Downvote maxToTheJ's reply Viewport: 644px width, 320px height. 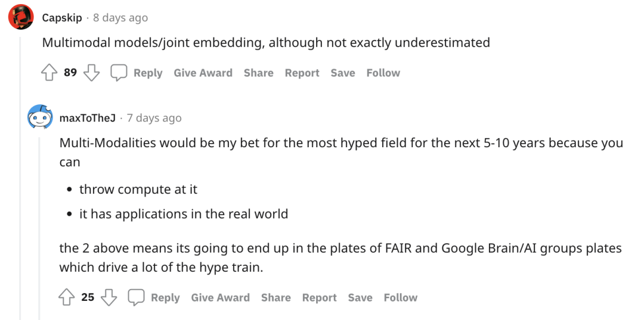[109, 297]
